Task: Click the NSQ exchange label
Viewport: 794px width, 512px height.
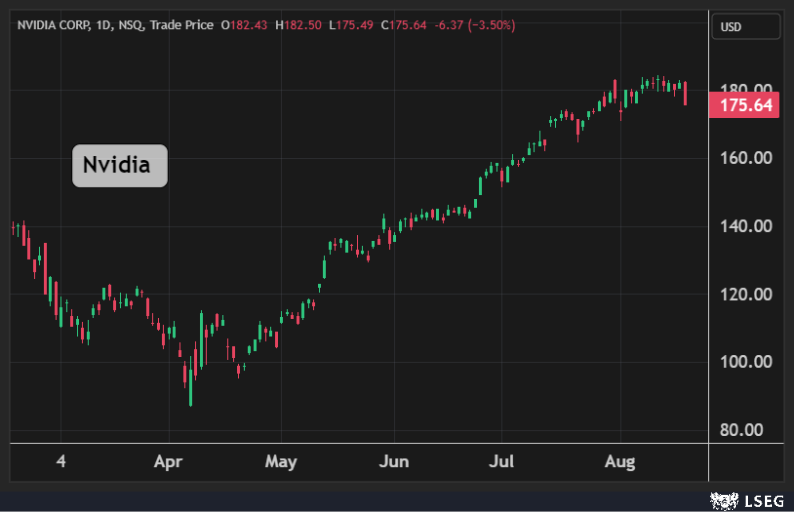Action: point(145,25)
